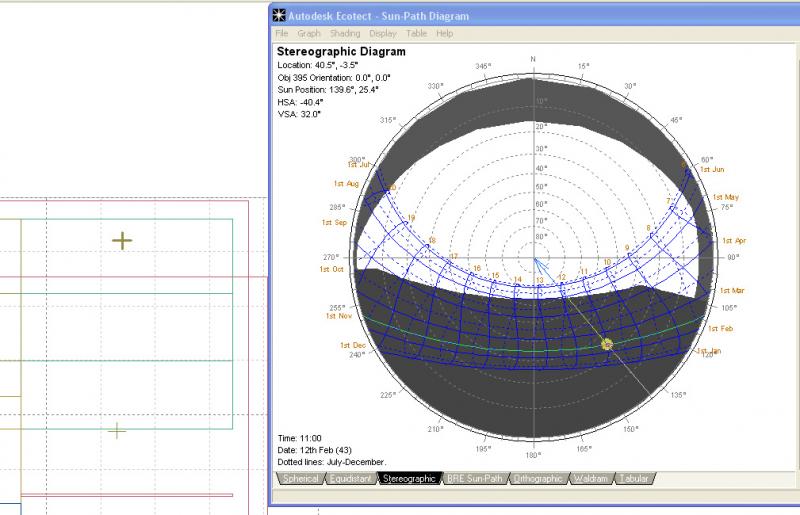Screen dimensions: 800x515
Task: Click the hour 12 label on sun path
Action: pyautogui.click(x=562, y=277)
